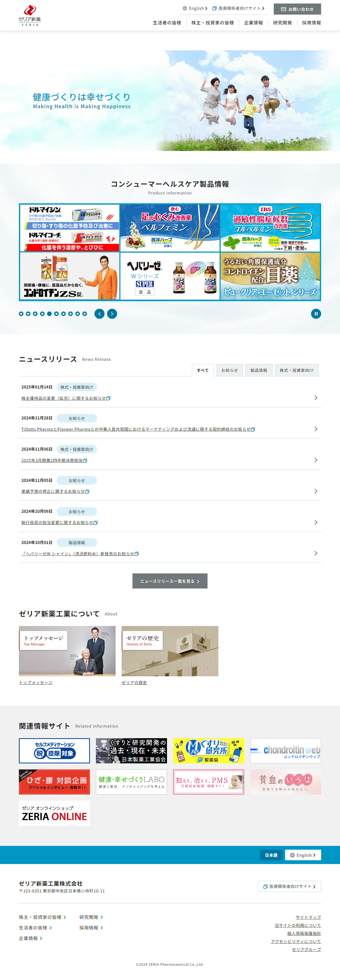Open ヘパリーゼW シャイン news link
Screen dimensions: 340x980
[80, 554]
